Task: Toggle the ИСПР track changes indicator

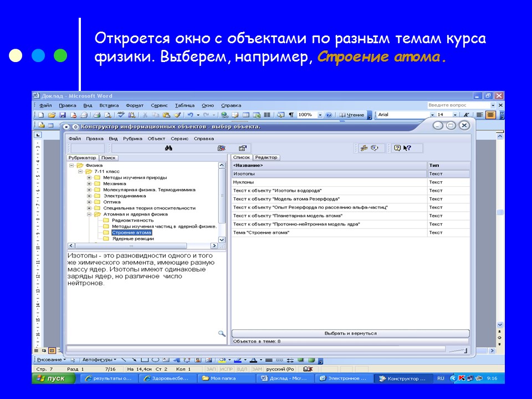Action: 227,369
